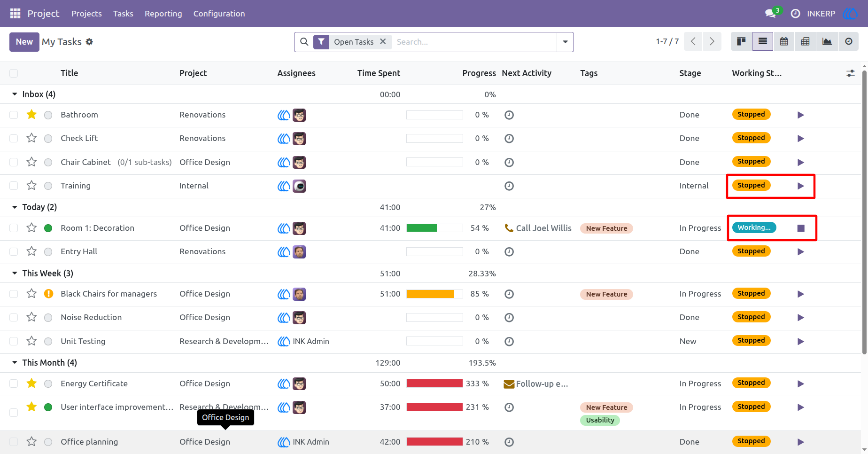Viewport: 868px width, 454px height.
Task: Click red progress bar at 333 %
Action: tap(434, 384)
